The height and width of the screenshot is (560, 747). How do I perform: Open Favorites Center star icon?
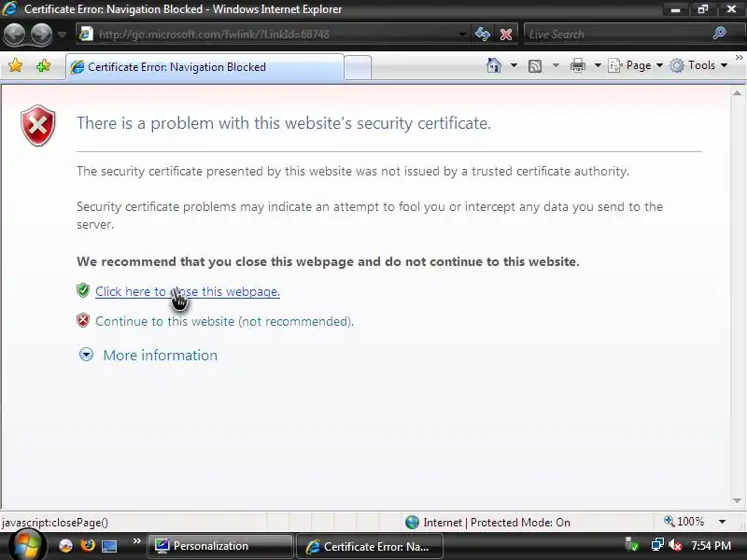pos(15,65)
